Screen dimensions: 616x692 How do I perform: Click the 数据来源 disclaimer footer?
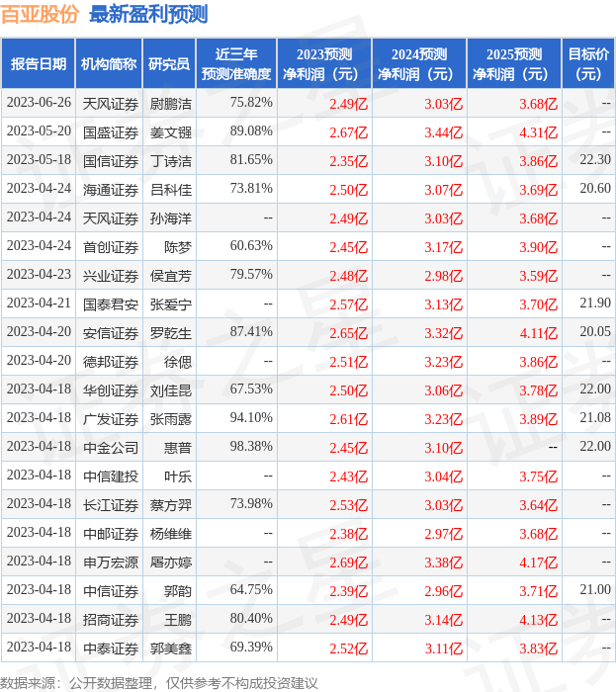click(x=159, y=684)
